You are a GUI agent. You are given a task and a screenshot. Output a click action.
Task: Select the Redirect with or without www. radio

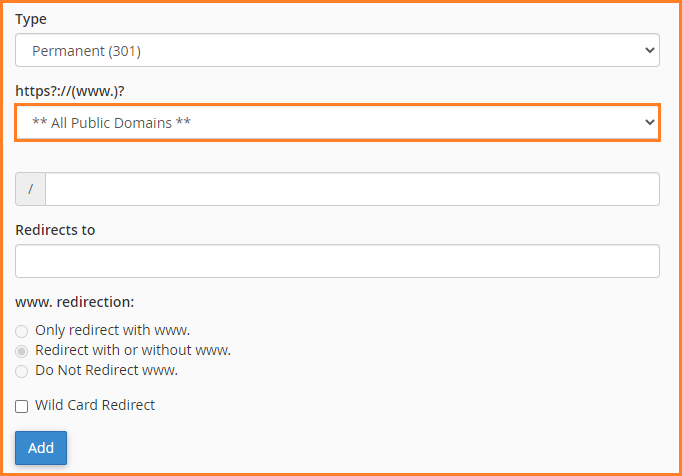pyautogui.click(x=21, y=351)
